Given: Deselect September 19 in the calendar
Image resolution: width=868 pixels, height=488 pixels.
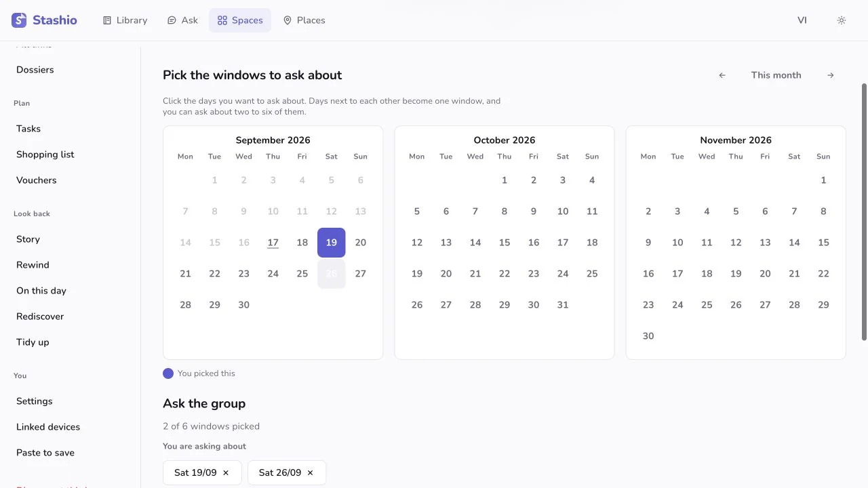Looking at the screenshot, I should [x=332, y=243].
